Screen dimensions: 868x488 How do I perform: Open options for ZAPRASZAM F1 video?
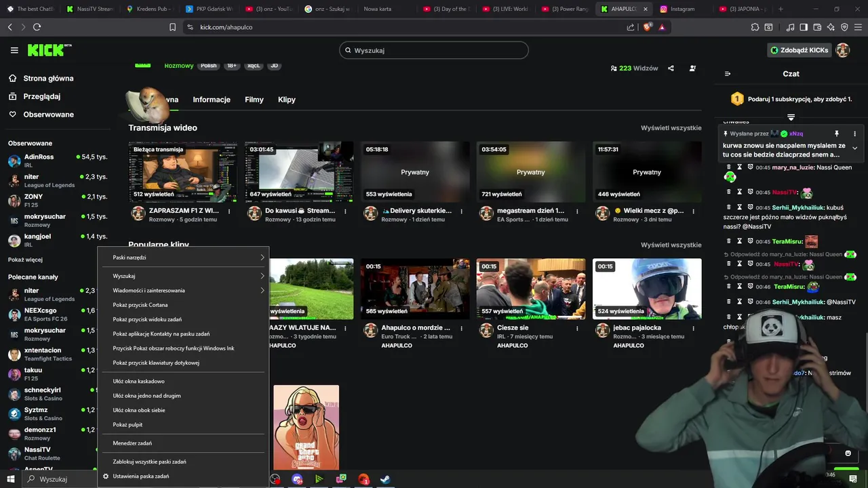(229, 211)
